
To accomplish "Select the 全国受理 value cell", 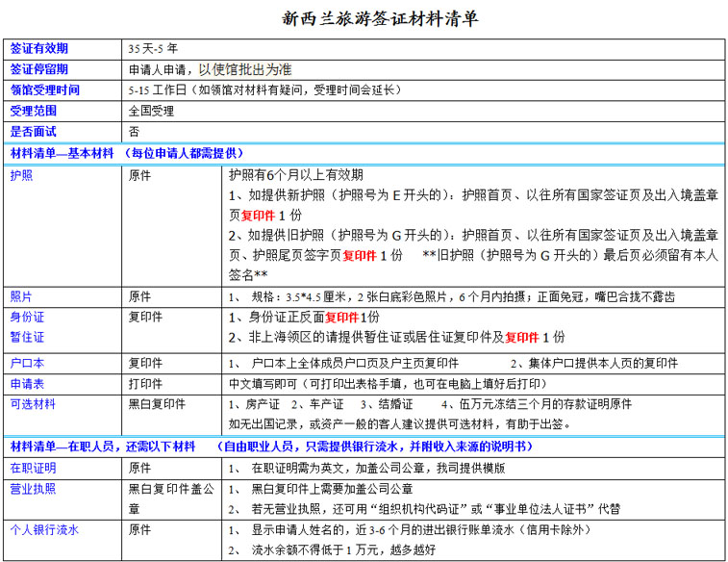I will 151,111.
